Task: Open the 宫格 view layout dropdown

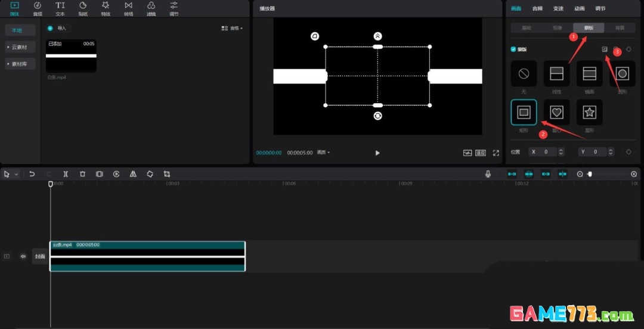Action: (x=232, y=28)
